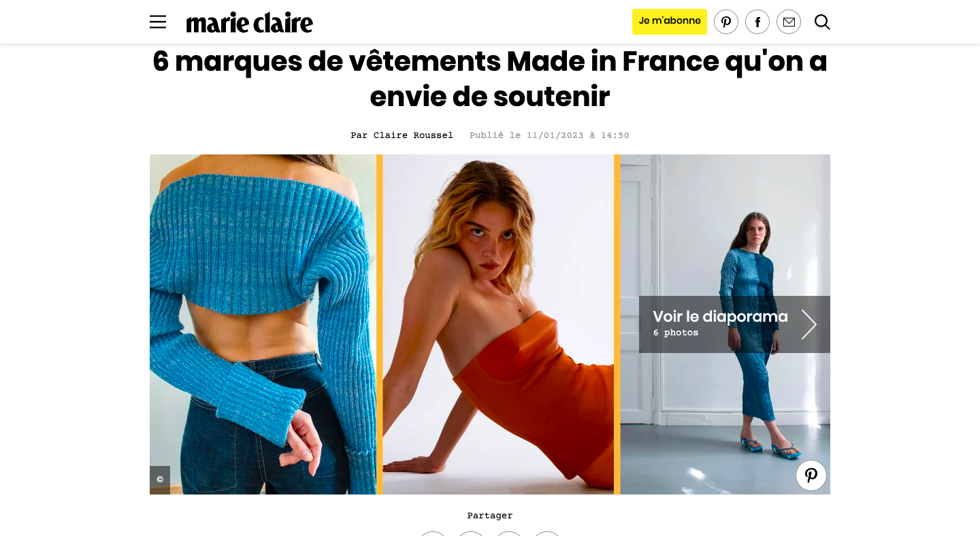Click the 6 photos label
Viewport: 980px width, 536px height.
676,333
